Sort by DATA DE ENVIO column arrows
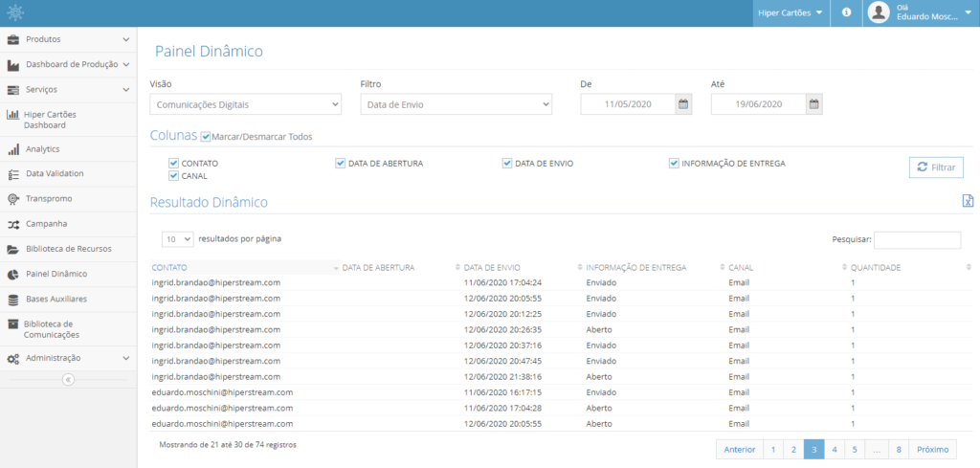The image size is (980, 468). click(580, 267)
